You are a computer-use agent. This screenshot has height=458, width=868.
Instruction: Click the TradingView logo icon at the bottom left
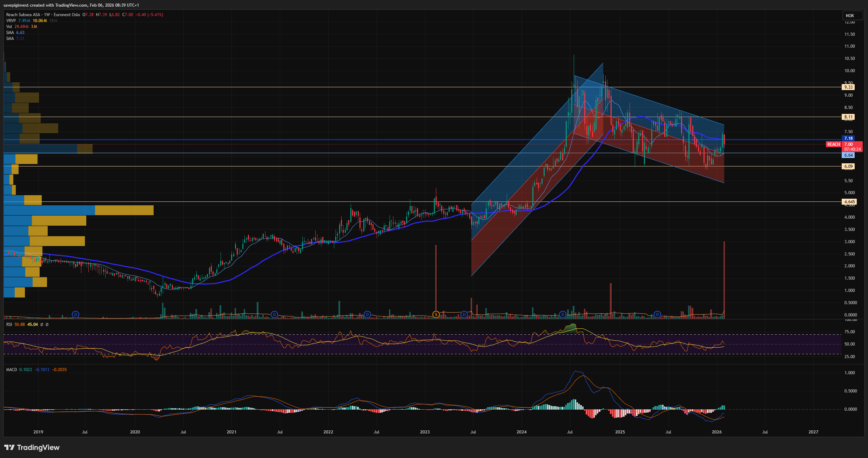[x=9, y=447]
